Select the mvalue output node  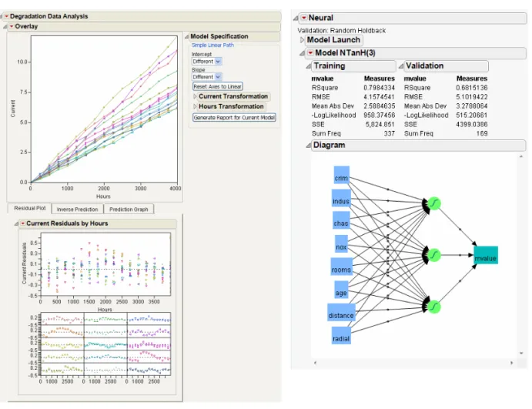coord(486,255)
